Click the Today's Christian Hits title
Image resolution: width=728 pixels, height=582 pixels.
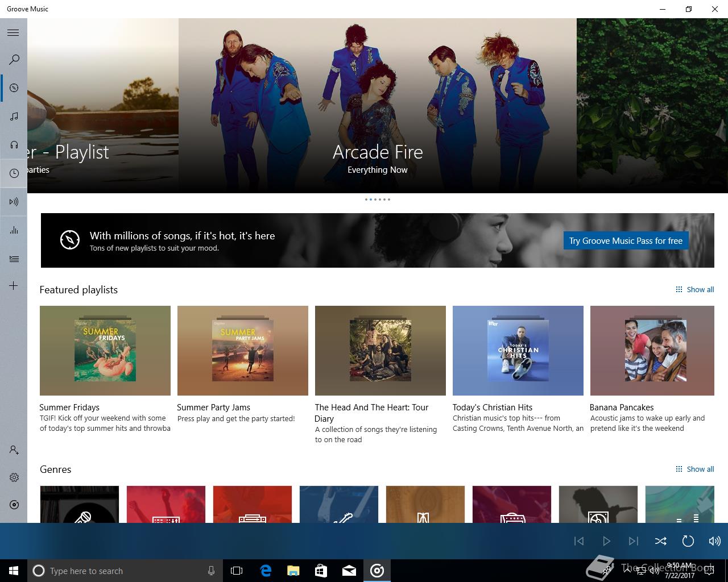click(x=493, y=407)
